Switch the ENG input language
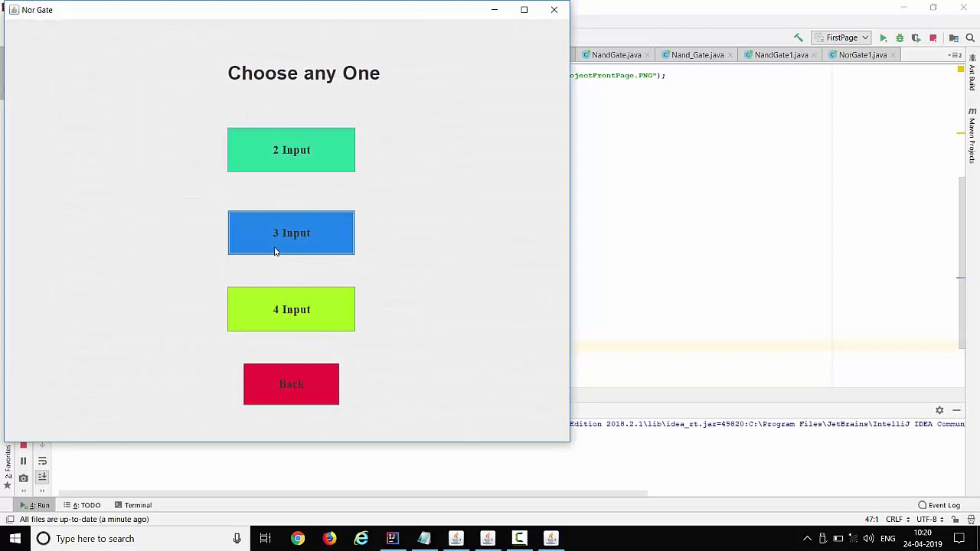980x551 pixels. coord(888,539)
